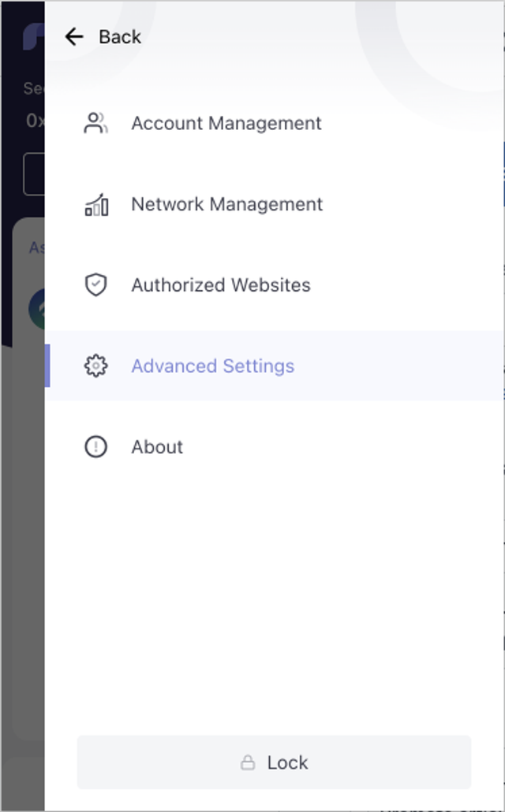505x812 pixels.
Task: Click the back arrow icon
Action: 74,36
